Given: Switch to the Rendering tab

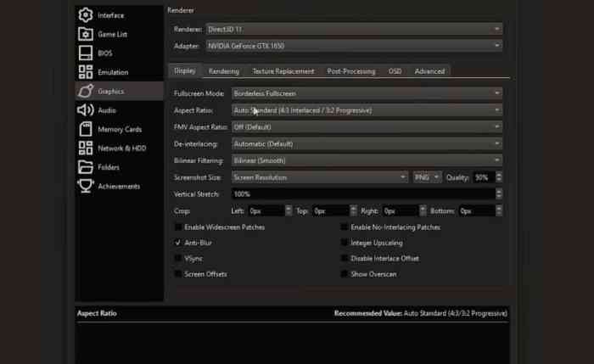Looking at the screenshot, I should click(224, 71).
